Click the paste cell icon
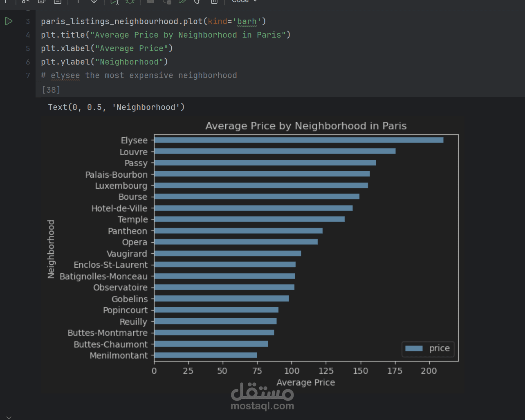525x420 pixels. [x=58, y=2]
